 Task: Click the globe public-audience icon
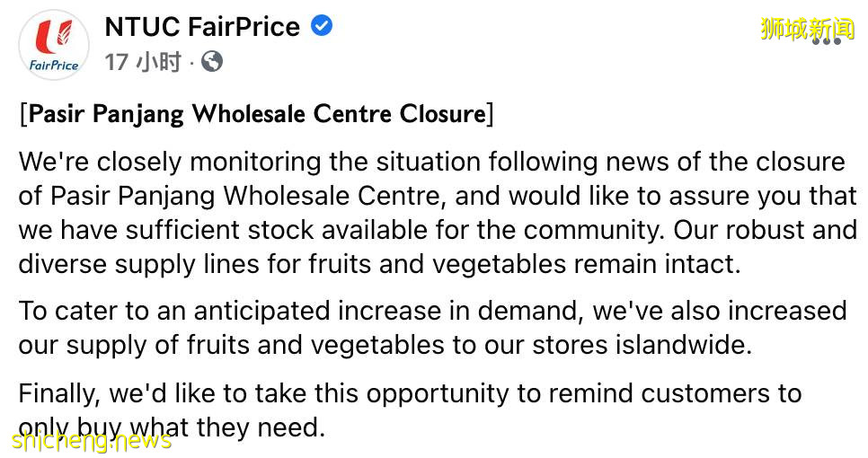click(212, 62)
